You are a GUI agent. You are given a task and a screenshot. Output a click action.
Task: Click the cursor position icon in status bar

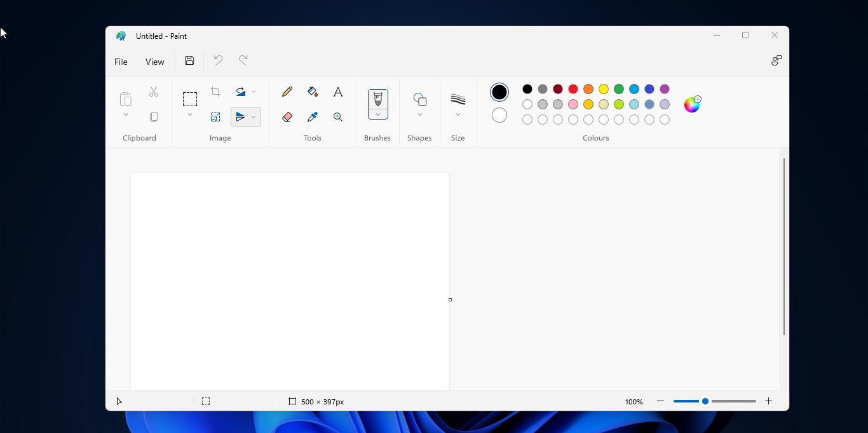[x=119, y=401]
